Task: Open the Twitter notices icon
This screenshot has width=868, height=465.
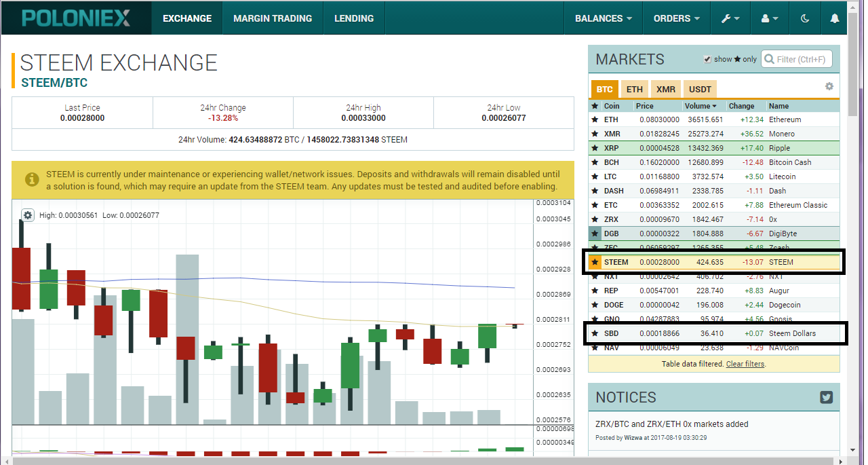Action: coord(826,398)
